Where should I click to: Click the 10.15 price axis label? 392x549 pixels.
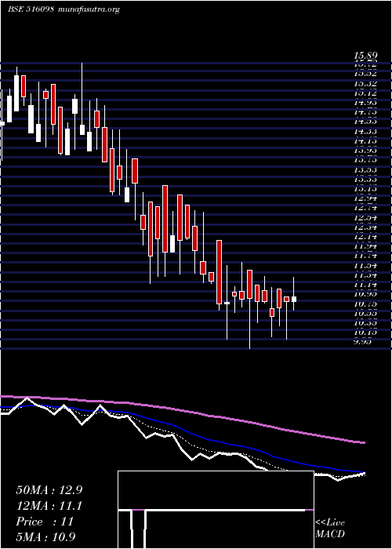coord(365,333)
